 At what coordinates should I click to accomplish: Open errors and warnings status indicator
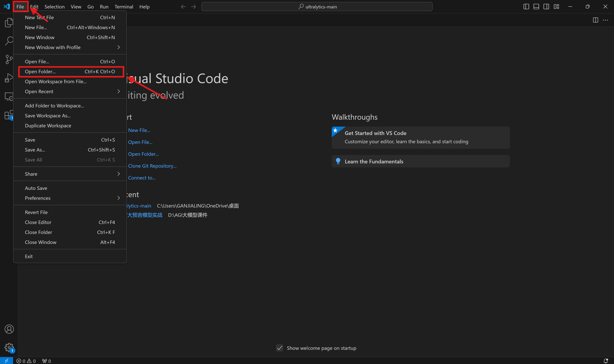pos(26,361)
